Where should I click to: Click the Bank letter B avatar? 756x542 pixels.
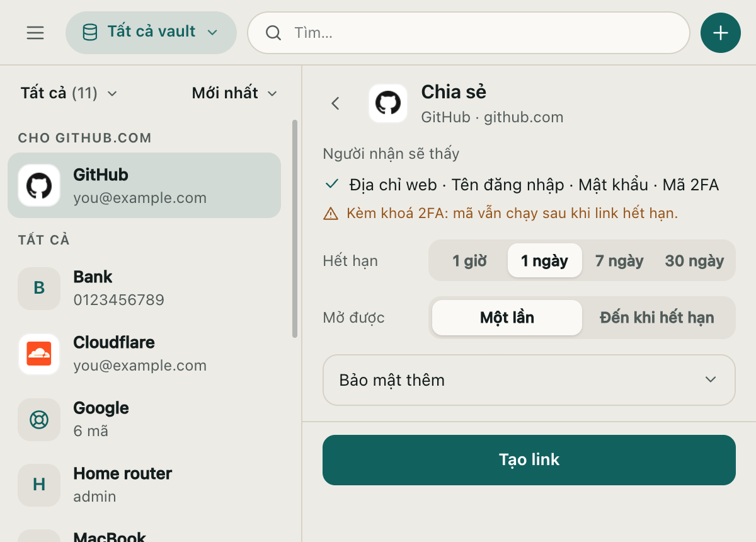click(39, 289)
